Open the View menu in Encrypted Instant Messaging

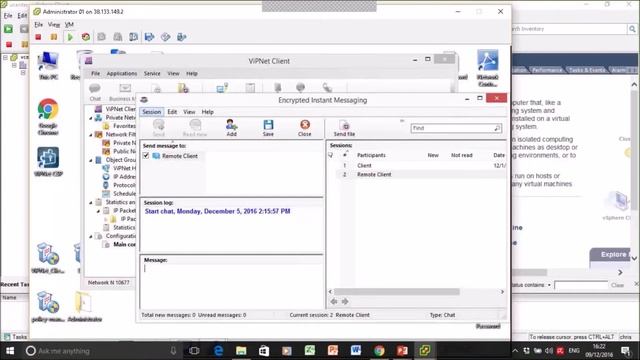pos(189,112)
